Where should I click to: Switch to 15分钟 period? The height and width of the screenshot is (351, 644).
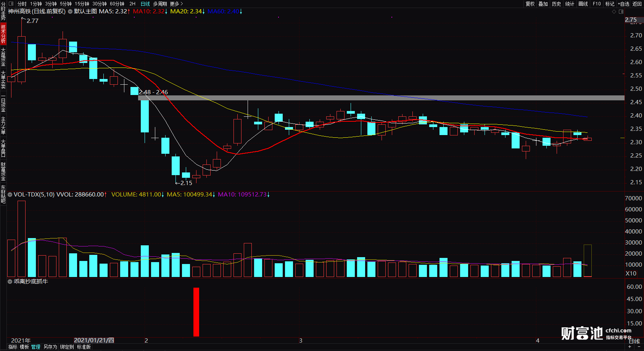(x=82, y=4)
